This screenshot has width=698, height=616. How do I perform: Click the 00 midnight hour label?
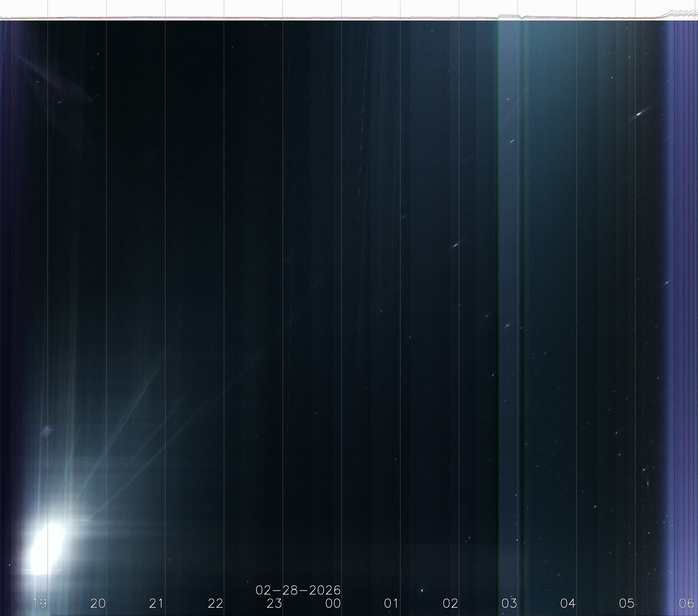click(333, 603)
